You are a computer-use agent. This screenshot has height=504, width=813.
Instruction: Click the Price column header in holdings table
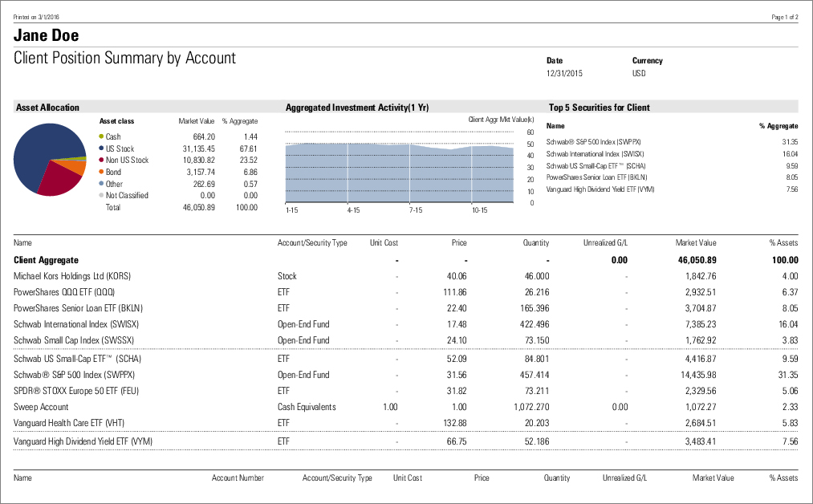(459, 242)
